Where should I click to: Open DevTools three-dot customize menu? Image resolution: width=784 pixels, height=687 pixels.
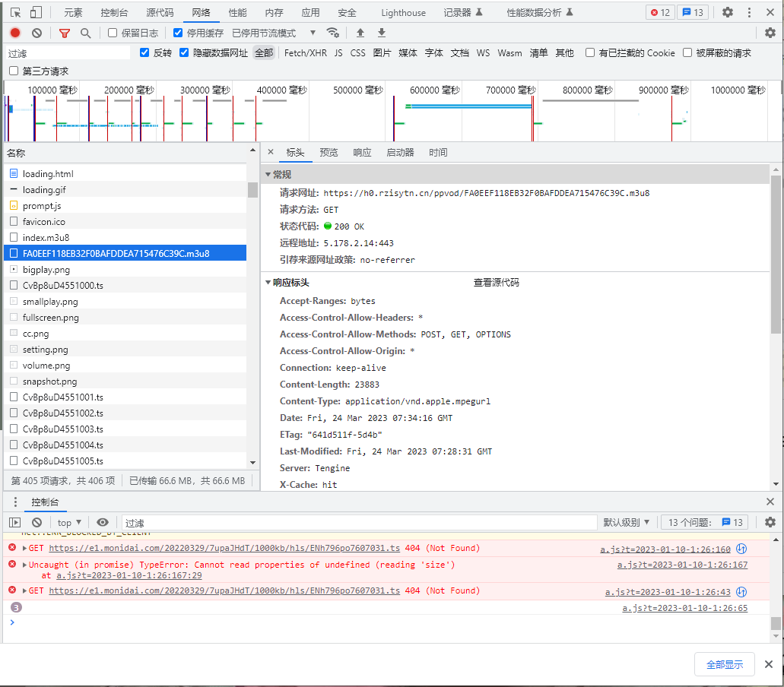[749, 12]
